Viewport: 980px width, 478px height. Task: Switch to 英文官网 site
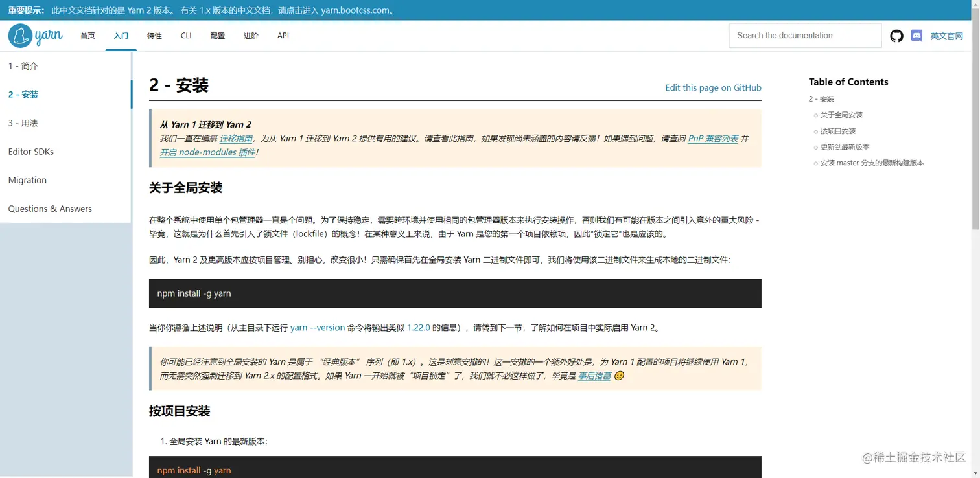coord(946,36)
